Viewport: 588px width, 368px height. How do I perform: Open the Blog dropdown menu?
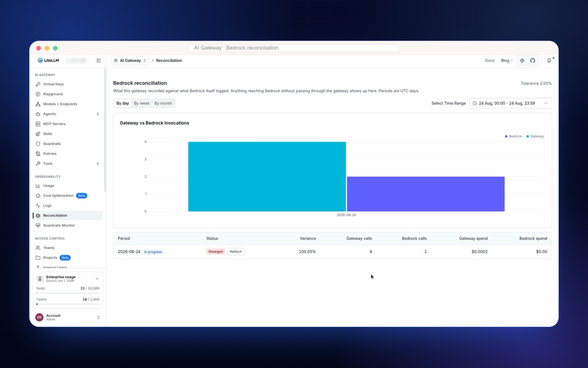(507, 61)
